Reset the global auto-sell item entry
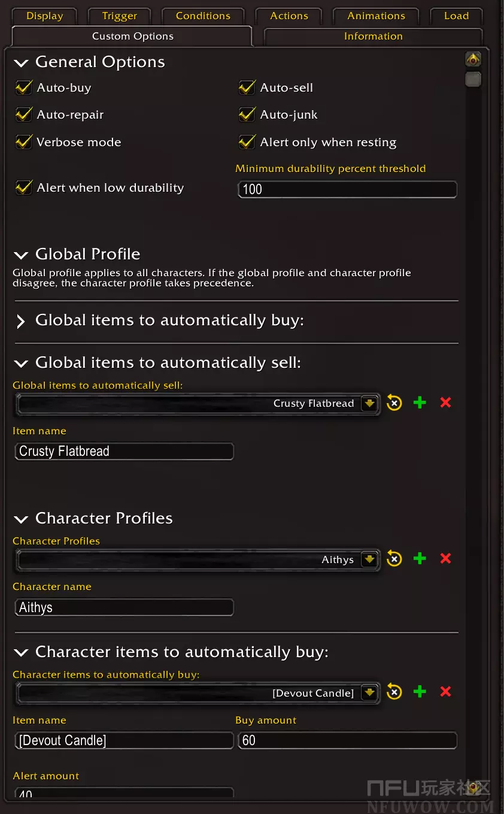The width and height of the screenshot is (504, 814). [x=394, y=403]
